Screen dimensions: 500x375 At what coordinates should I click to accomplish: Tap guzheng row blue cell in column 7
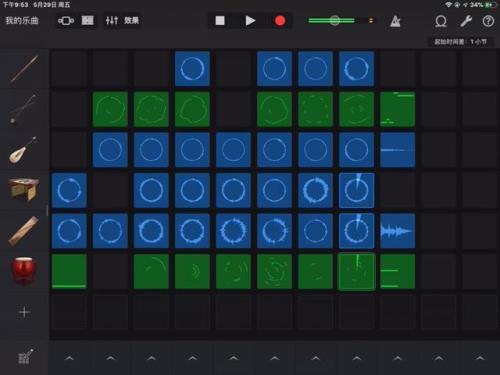coord(315,190)
